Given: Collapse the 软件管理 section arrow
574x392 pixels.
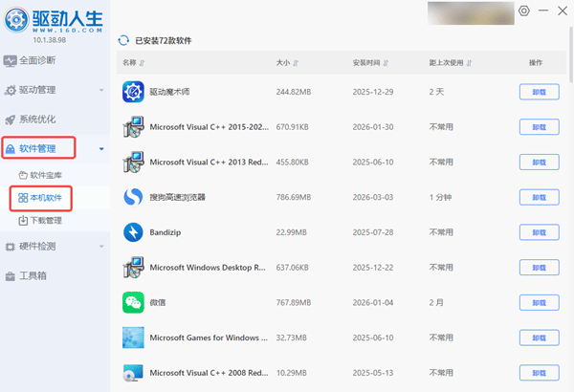Looking at the screenshot, I should point(101,149).
